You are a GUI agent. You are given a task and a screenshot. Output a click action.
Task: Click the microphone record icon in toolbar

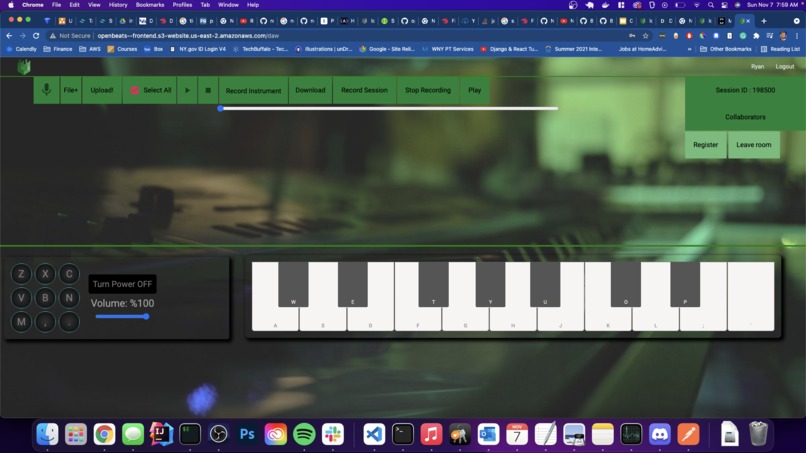(x=46, y=90)
